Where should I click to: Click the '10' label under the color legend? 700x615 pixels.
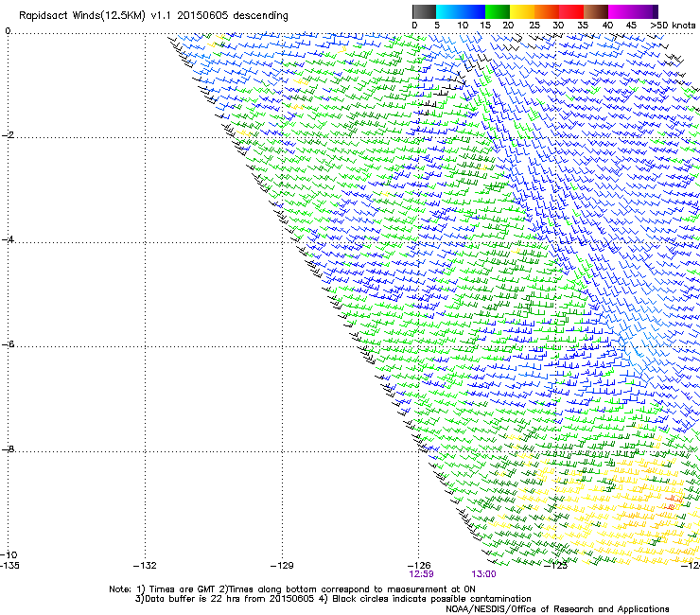tap(463, 26)
